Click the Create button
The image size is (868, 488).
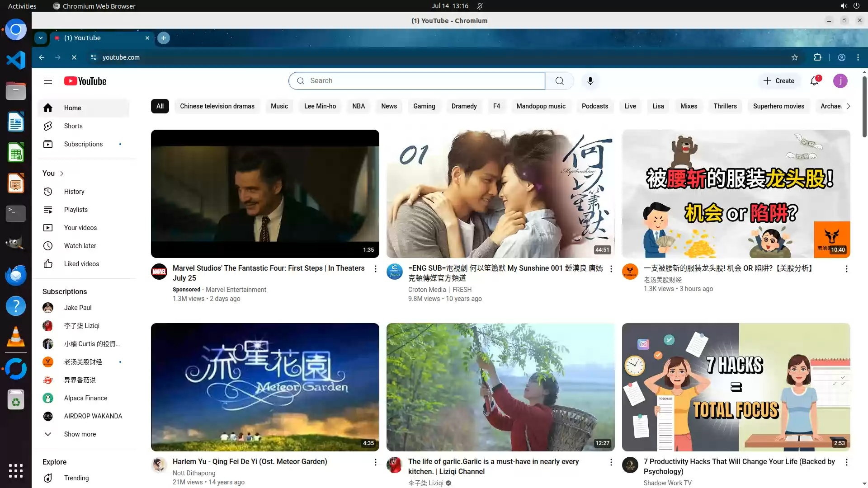coord(778,81)
